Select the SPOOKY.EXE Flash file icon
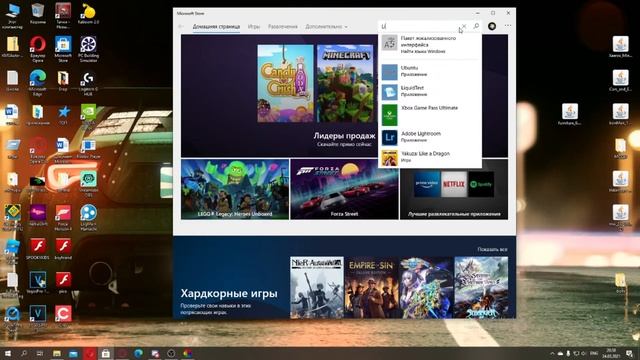Image resolution: width=640 pixels, height=360 pixels. pos(38,250)
